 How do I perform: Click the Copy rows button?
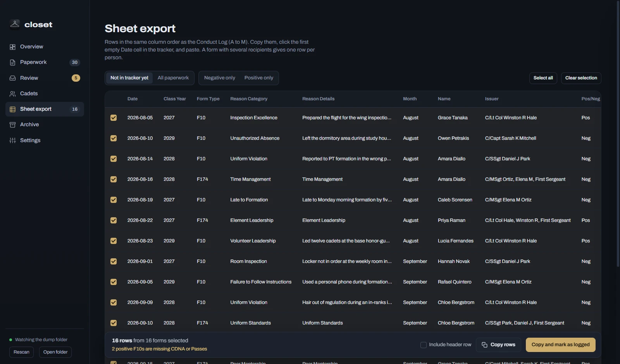click(x=498, y=345)
